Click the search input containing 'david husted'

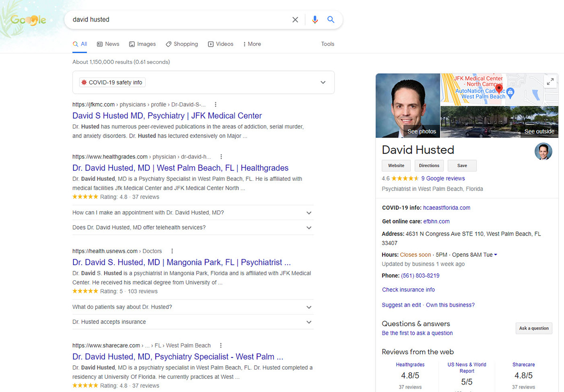[x=179, y=20]
